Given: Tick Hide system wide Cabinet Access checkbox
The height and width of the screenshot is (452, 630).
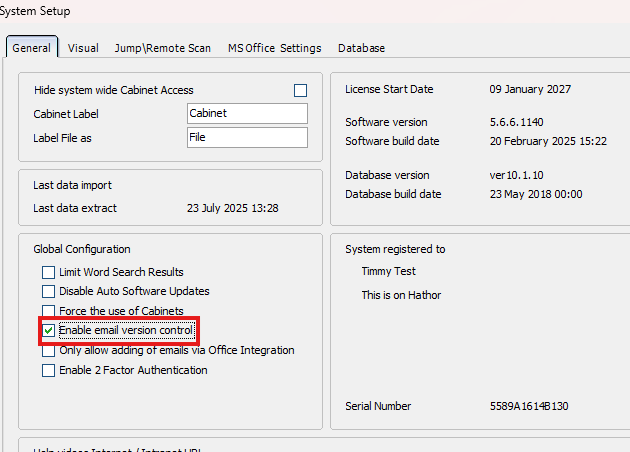Looking at the screenshot, I should (x=300, y=90).
